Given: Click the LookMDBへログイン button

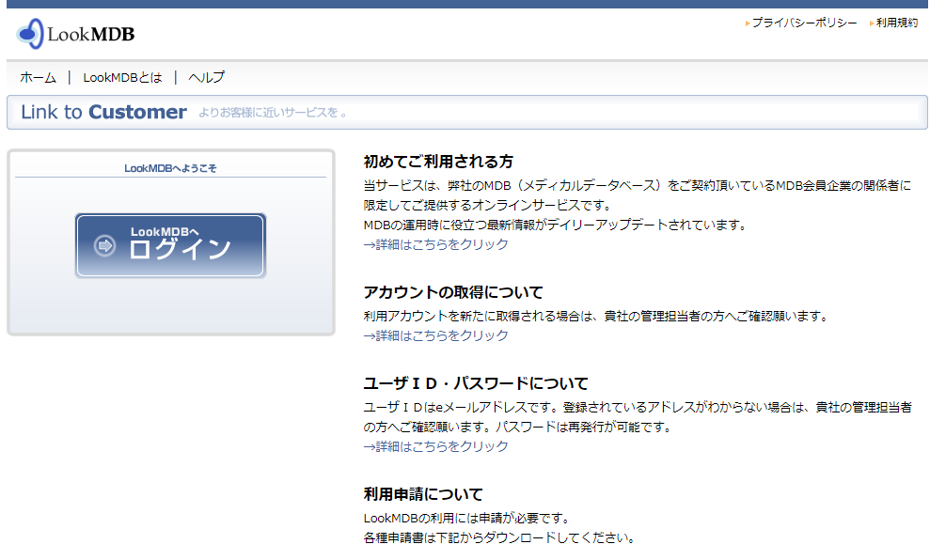Looking at the screenshot, I should point(171,246).
